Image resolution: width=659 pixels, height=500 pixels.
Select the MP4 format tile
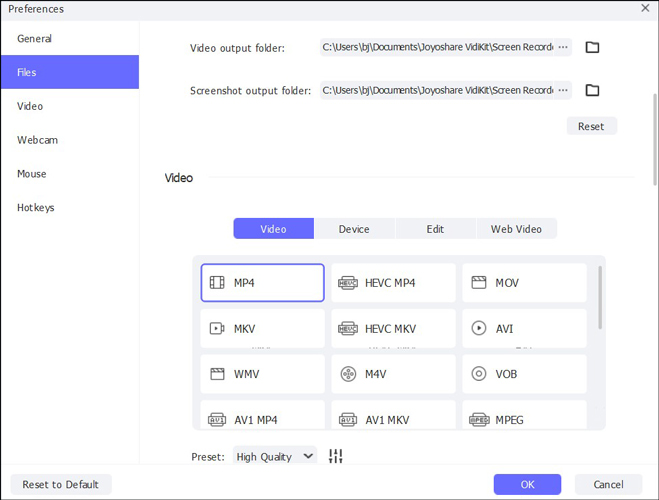pos(263,283)
